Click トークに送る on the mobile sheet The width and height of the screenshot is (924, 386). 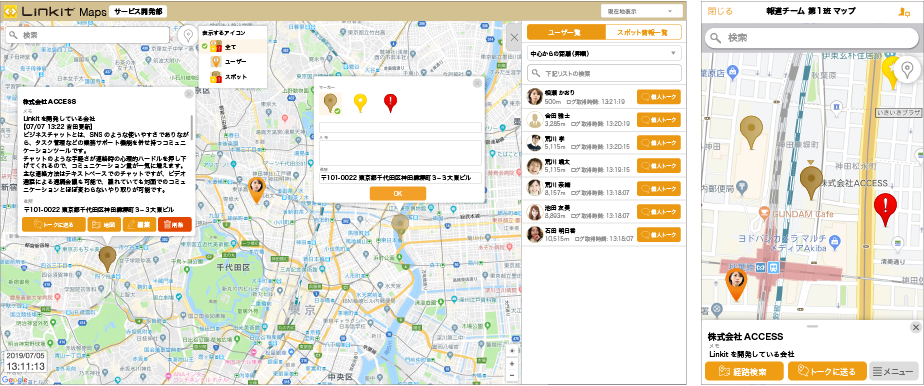click(x=827, y=371)
